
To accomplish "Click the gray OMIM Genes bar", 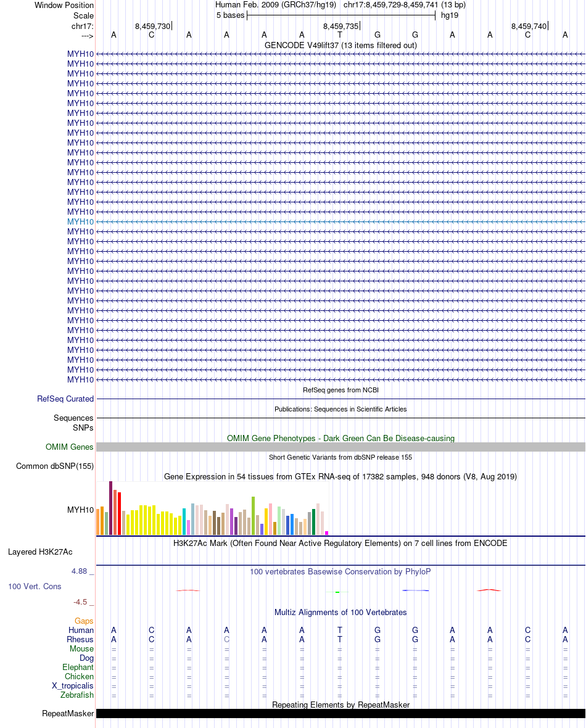I will pos(340,447).
